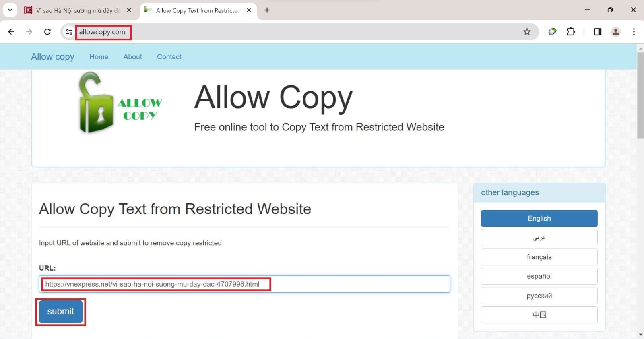Open the Contact nav link
This screenshot has height=339, width=644.
coord(169,57)
